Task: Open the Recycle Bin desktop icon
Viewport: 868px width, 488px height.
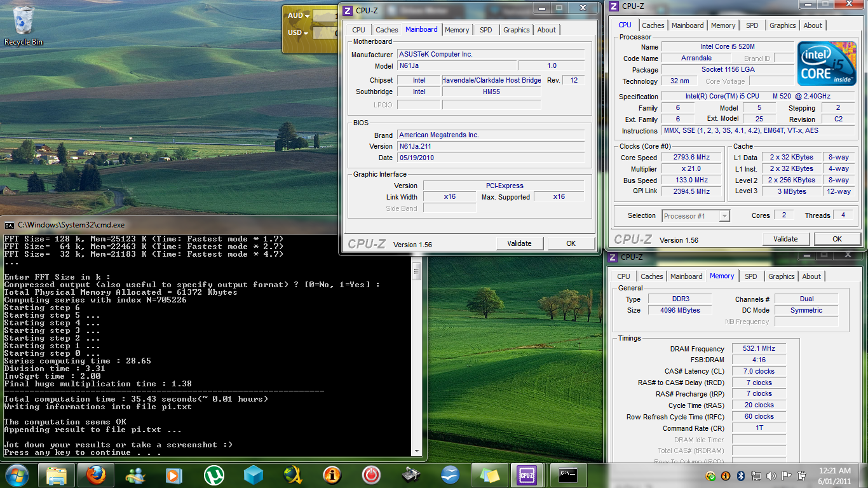Action: [24, 25]
